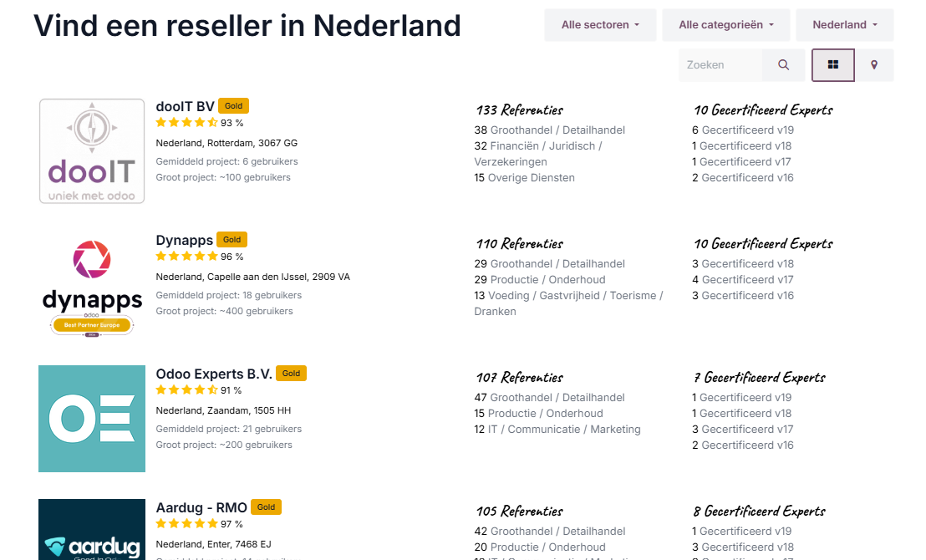Click the Aardug partner logo
This screenshot has height=560, width=926.
pos(92,530)
